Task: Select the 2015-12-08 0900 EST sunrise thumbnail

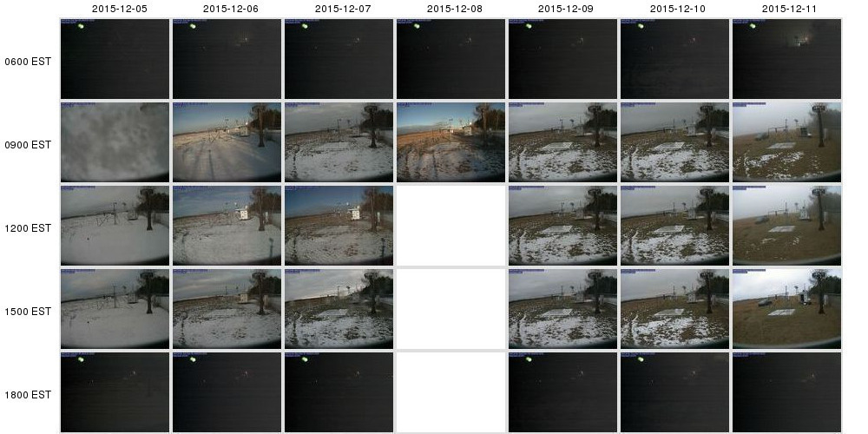Action: [x=450, y=142]
